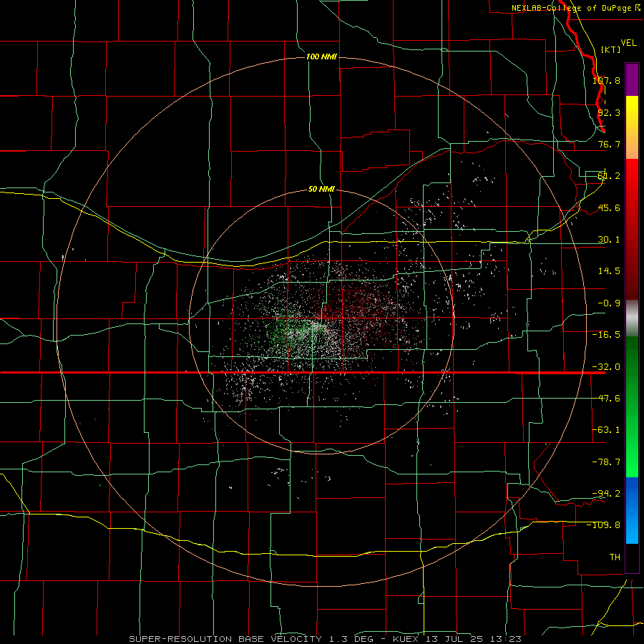
Task: Click the -0.9 velocity scale value
Action: (x=609, y=303)
